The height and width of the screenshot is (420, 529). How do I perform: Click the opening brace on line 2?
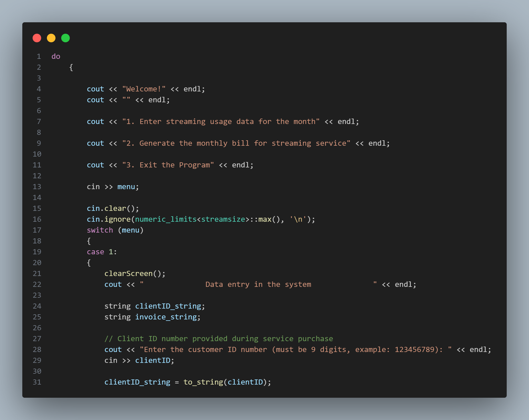pos(71,67)
